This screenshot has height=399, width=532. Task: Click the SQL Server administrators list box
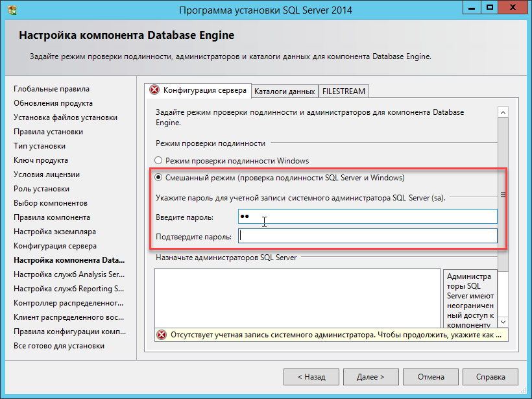tap(297, 297)
